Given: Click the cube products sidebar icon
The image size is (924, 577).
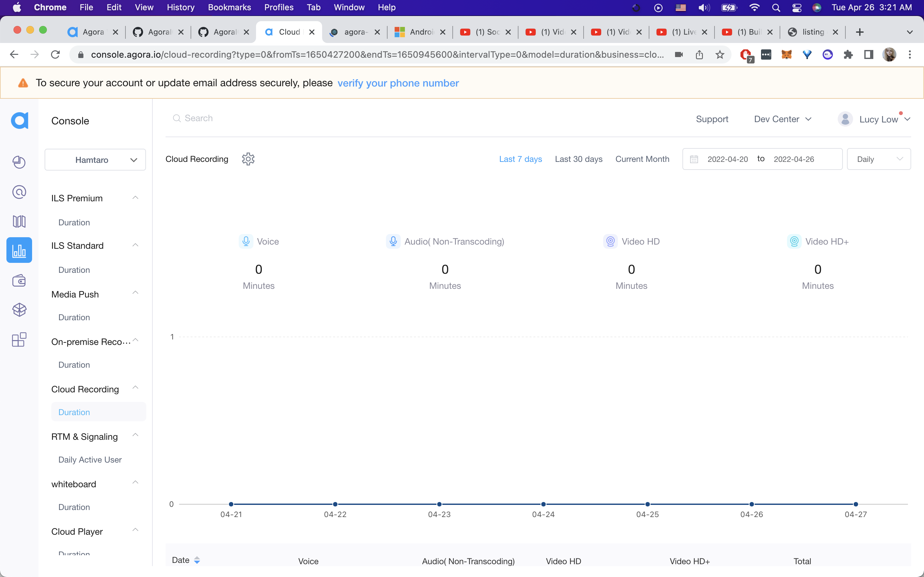Looking at the screenshot, I should 19,310.
